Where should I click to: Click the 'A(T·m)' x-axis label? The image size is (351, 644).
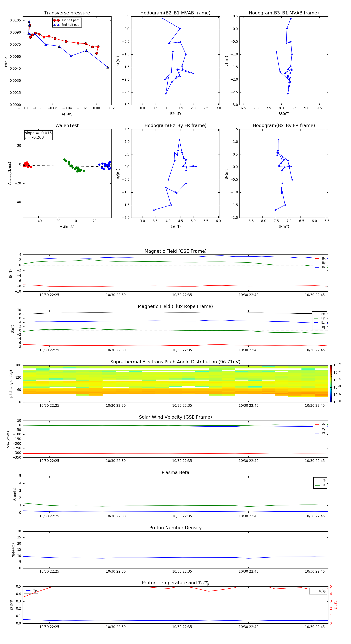click(67, 114)
